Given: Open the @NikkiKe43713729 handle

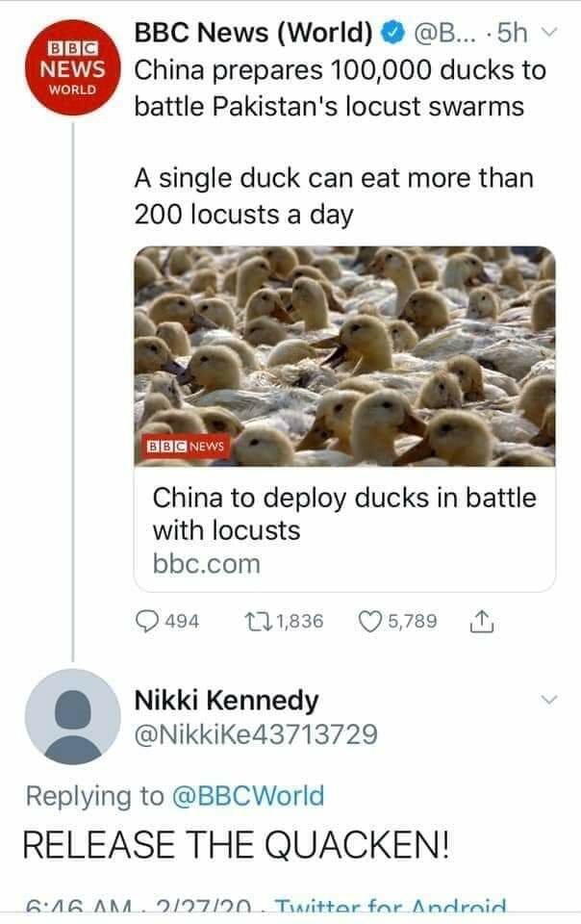Looking at the screenshot, I should pyautogui.click(x=256, y=734).
